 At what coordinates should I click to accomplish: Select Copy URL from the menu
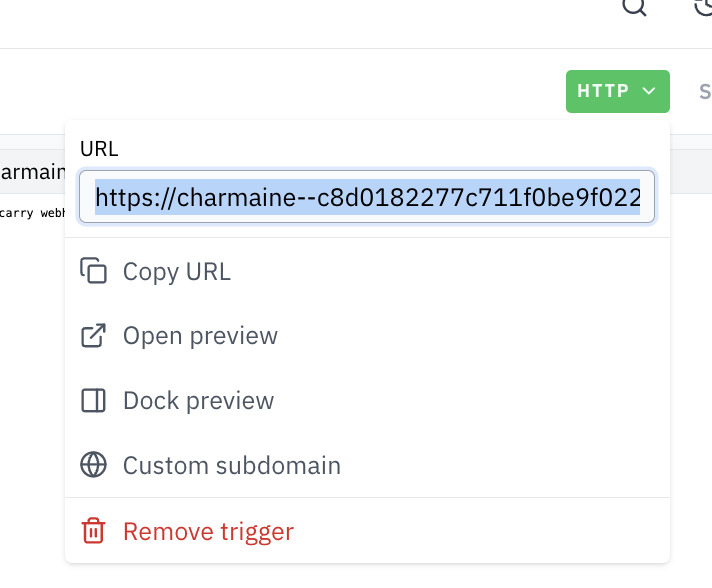point(177,271)
